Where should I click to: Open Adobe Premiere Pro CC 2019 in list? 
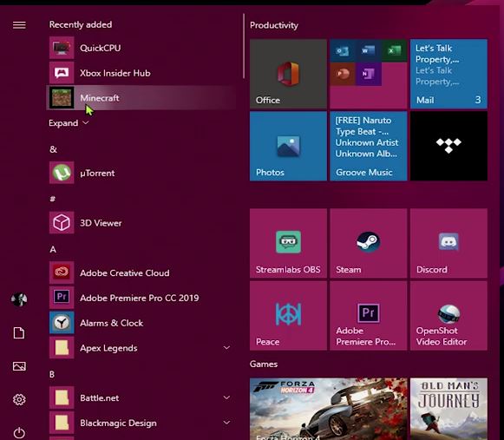click(x=141, y=298)
